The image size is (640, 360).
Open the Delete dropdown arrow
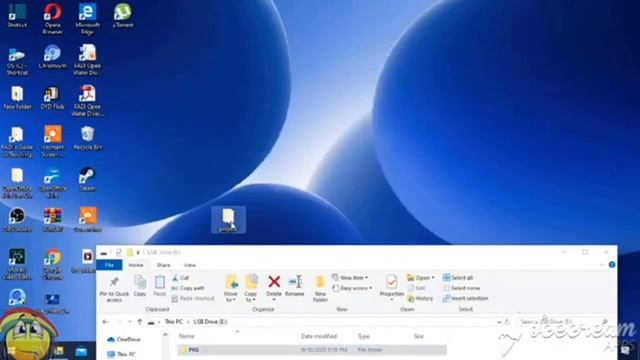(274, 300)
